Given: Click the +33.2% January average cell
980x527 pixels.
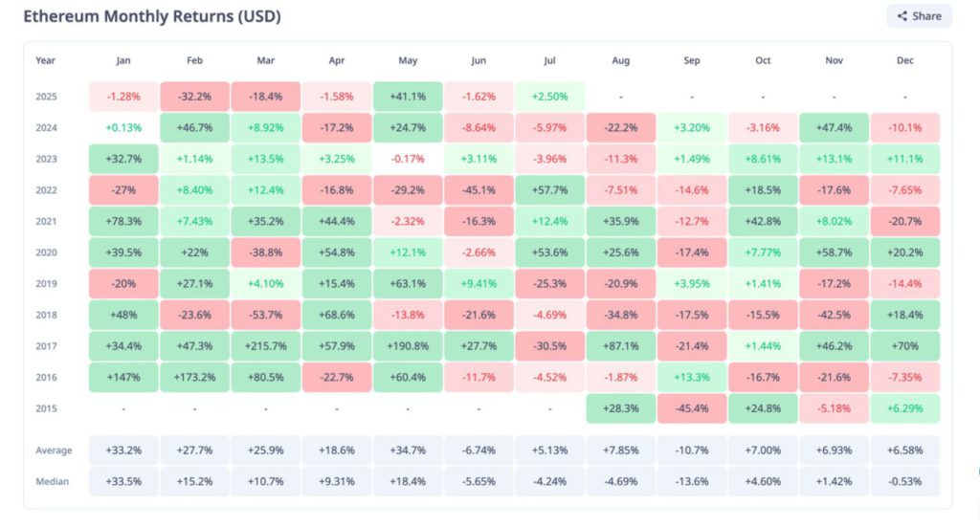Looking at the screenshot, I should 123,450.
